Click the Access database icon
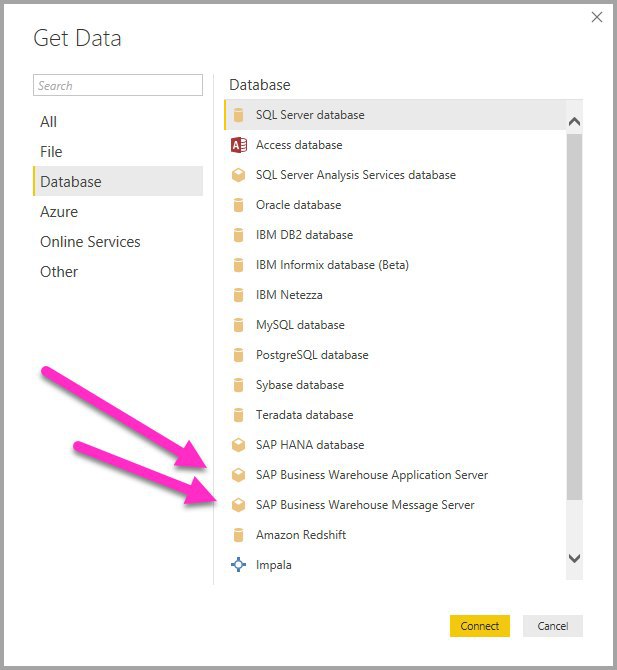This screenshot has height=670, width=617. click(x=238, y=145)
